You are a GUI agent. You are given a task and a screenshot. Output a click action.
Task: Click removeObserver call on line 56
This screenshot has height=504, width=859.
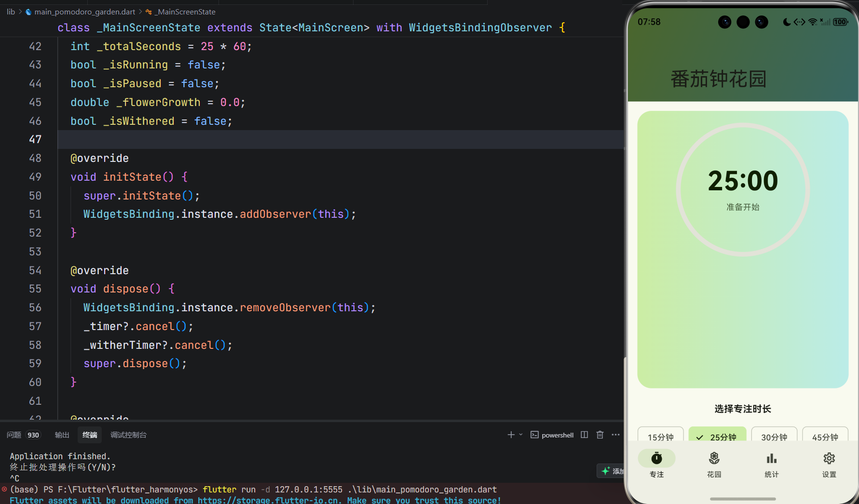pos(285,307)
